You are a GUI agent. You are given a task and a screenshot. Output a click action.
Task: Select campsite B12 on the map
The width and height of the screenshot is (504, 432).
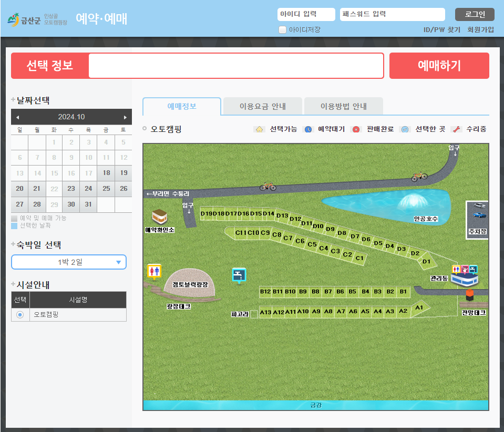click(x=265, y=292)
